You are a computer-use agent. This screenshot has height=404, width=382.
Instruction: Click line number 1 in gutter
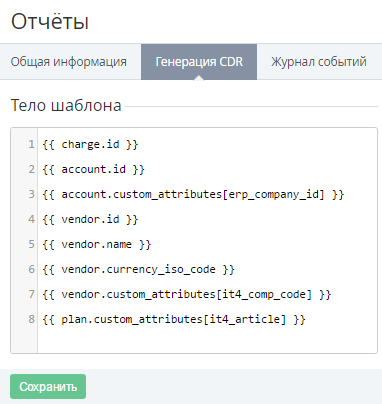[x=31, y=144]
